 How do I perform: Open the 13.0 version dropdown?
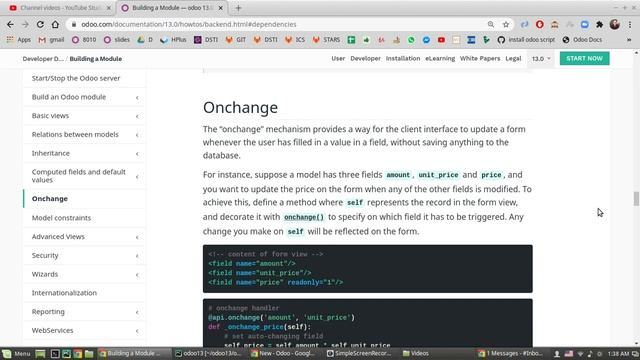(541, 58)
